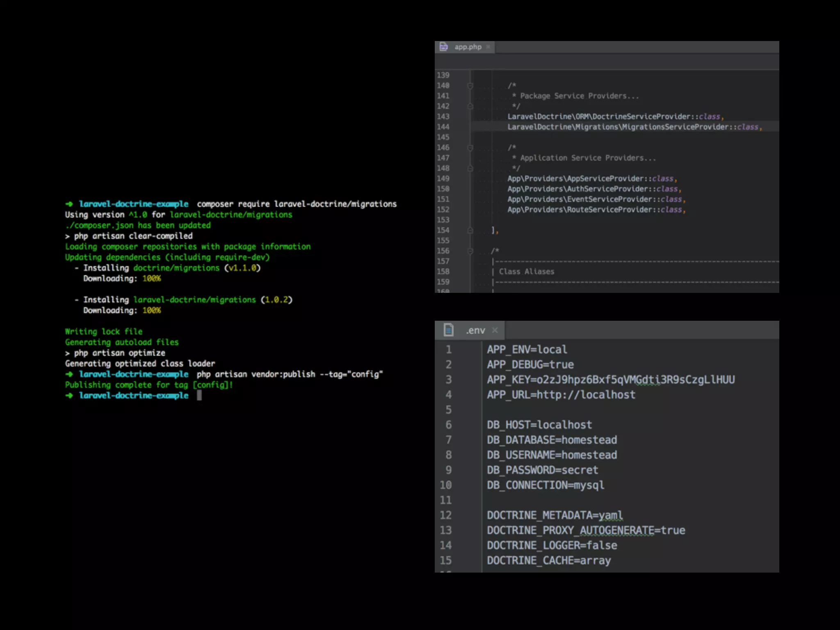Place cursor on MigrationsServiceProvider line
Image resolution: width=840 pixels, height=630 pixels.
(634, 127)
